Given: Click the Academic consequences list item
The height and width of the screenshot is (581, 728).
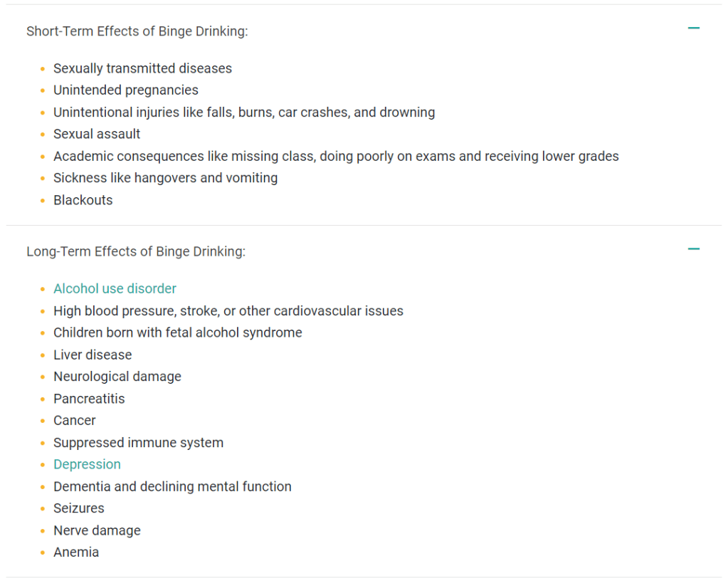Looking at the screenshot, I should [x=336, y=156].
